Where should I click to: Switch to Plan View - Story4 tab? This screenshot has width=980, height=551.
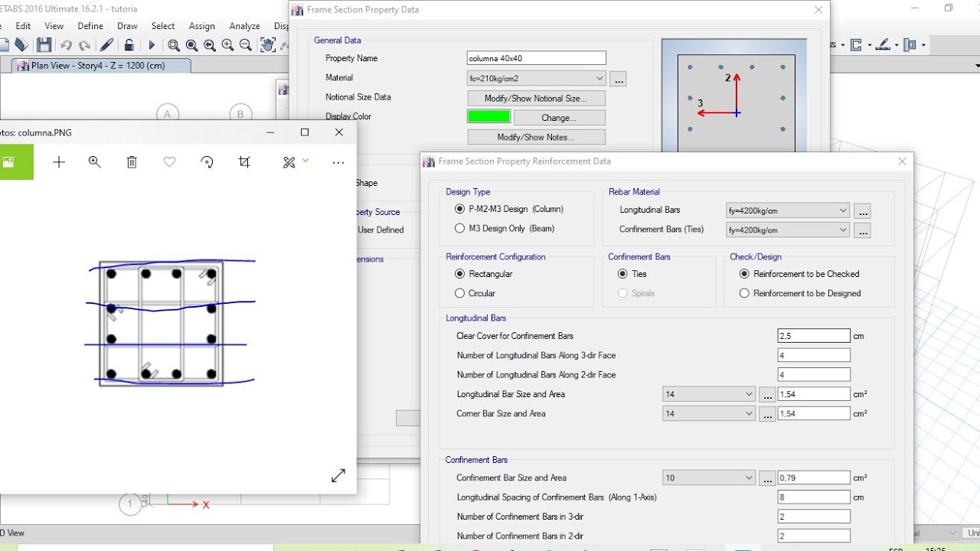click(100, 66)
